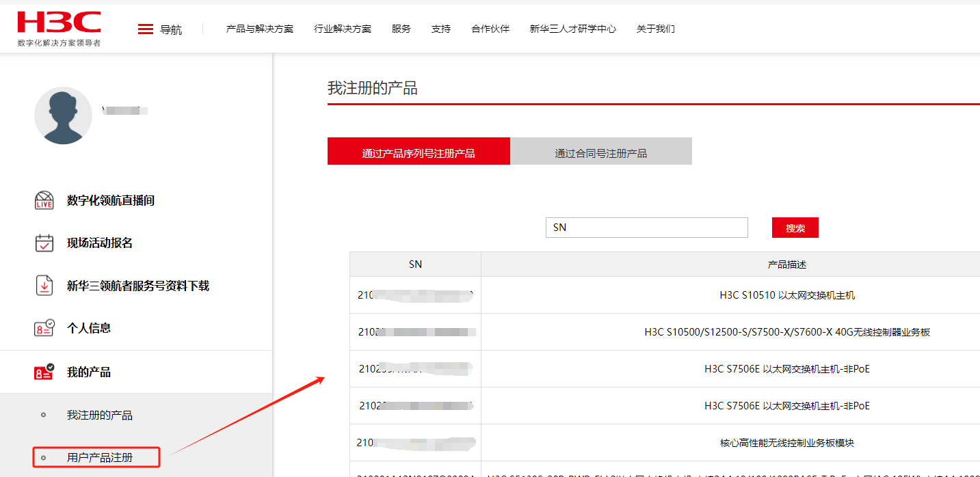The width and height of the screenshot is (980, 477).
Task: Open 个人信息
Action: pos(89,328)
